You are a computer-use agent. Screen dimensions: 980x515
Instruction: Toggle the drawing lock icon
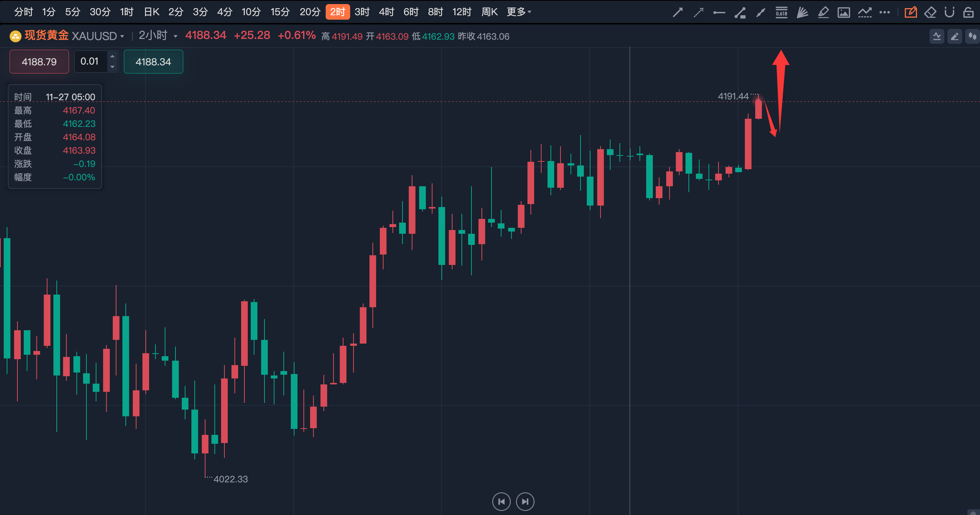[969, 13]
